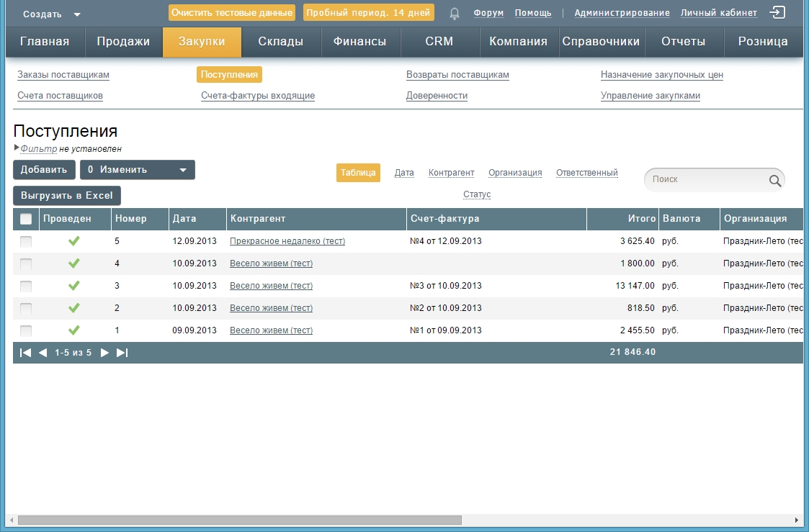The width and height of the screenshot is (809, 532).
Task: Click the horizontal scrollbar at the bottom
Action: pyautogui.click(x=239, y=520)
